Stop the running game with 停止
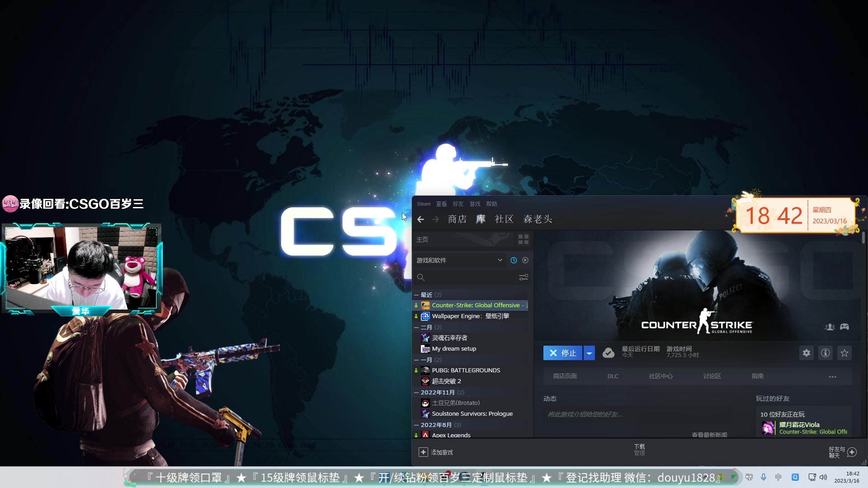 (x=563, y=353)
